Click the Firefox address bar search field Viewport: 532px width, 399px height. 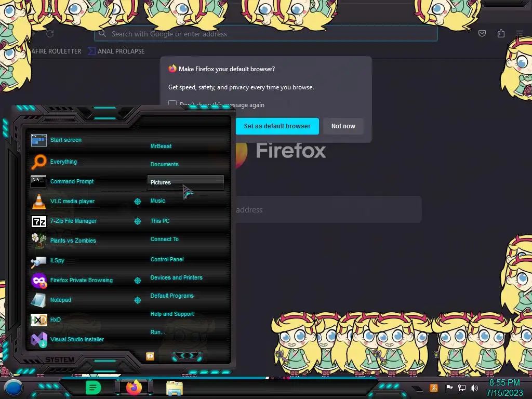pyautogui.click(x=266, y=34)
